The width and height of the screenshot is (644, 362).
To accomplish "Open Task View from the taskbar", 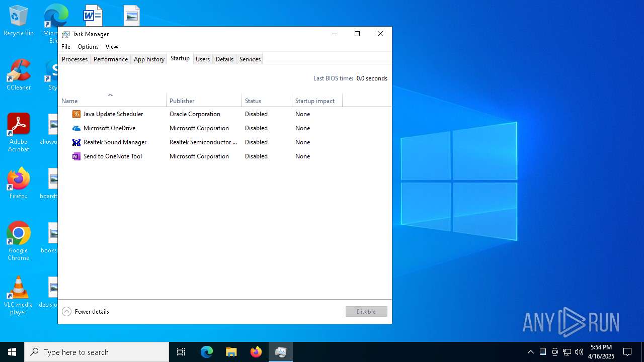I will pyautogui.click(x=181, y=352).
